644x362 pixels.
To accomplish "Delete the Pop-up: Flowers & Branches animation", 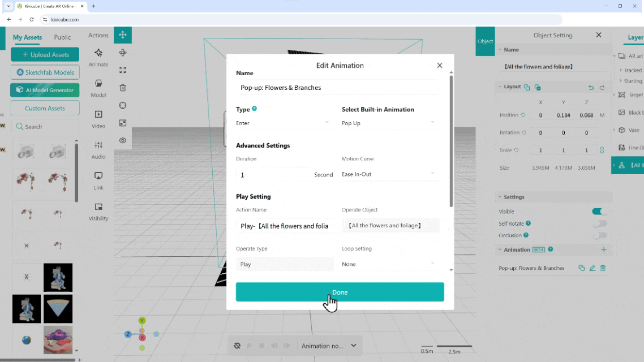I will [603, 268].
